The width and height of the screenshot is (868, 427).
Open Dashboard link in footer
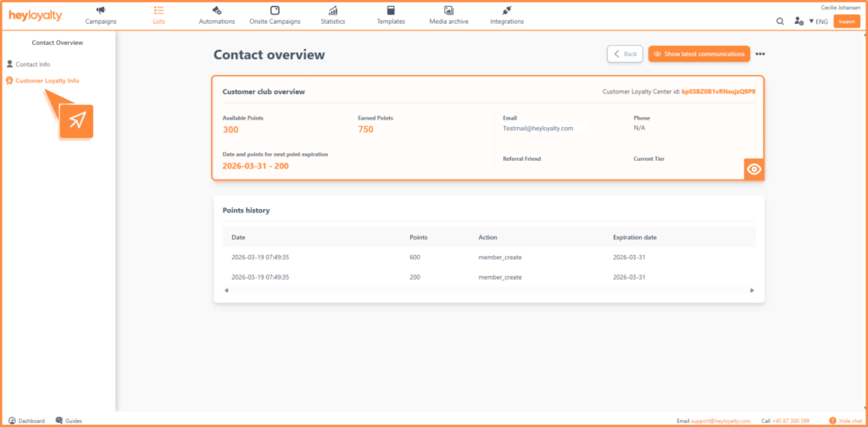(x=31, y=421)
